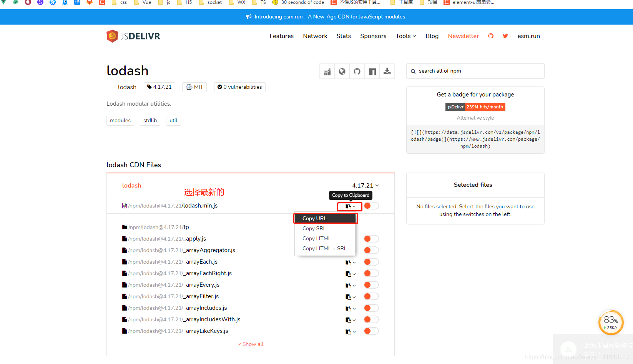Open the css bookmarks folder
Viewport: 633px width, 364px height.
119,2
